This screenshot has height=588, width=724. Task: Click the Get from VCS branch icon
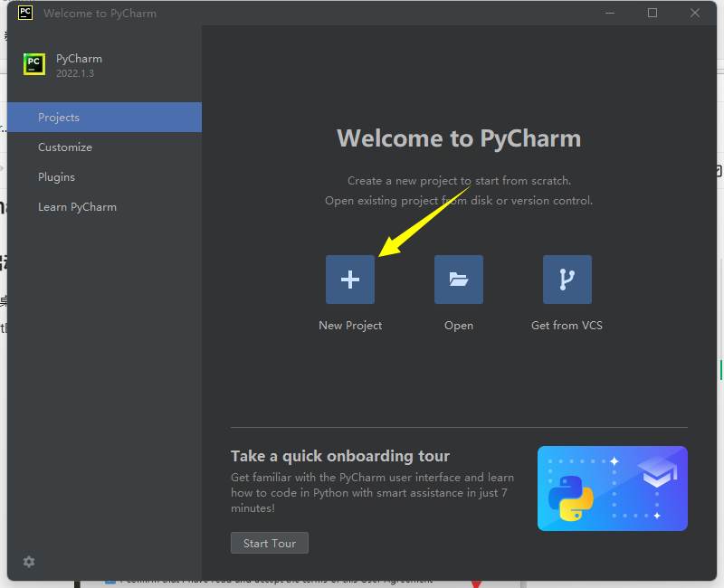click(x=567, y=280)
